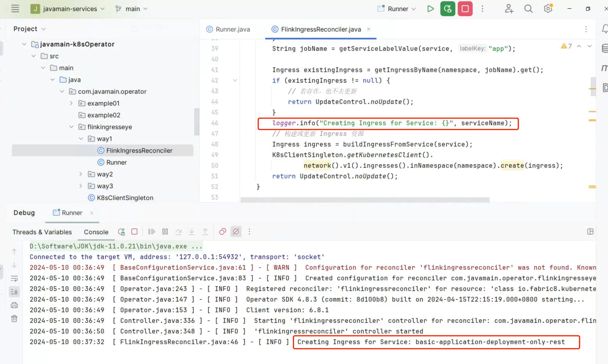Collapse javamain-k8sOperator tree node
This screenshot has width=608, height=364.
(x=24, y=44)
